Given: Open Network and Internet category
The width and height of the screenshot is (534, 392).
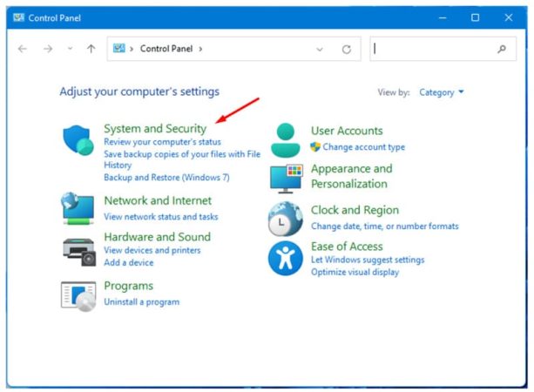Looking at the screenshot, I should (x=158, y=200).
